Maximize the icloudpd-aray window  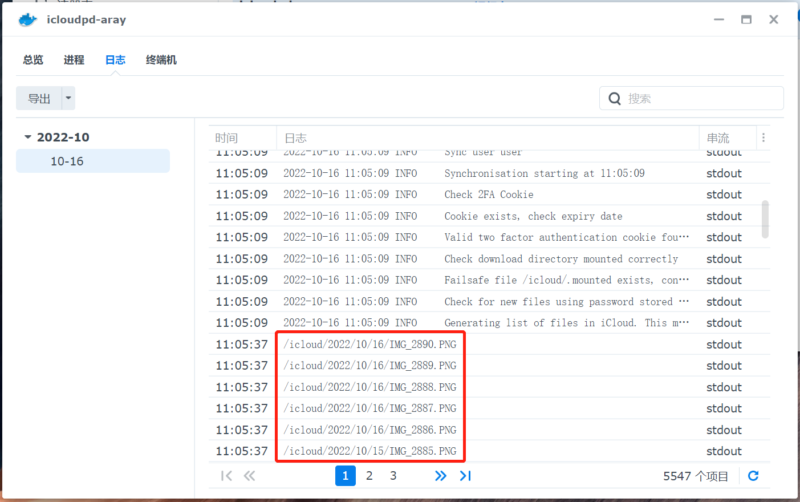tap(746, 19)
